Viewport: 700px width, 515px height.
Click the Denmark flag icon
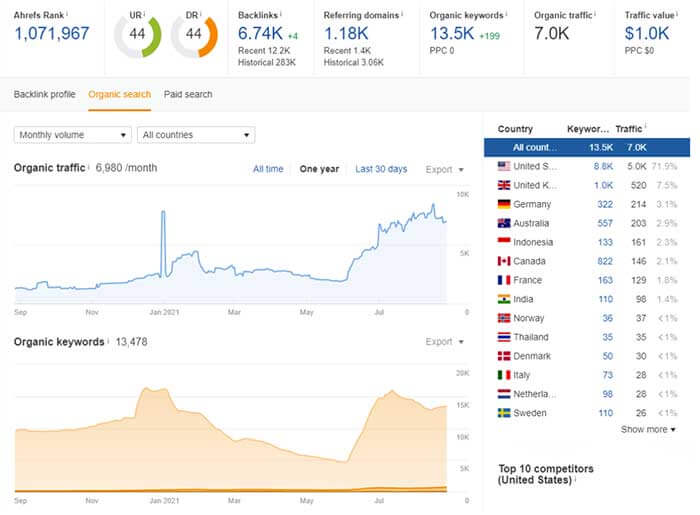click(504, 356)
